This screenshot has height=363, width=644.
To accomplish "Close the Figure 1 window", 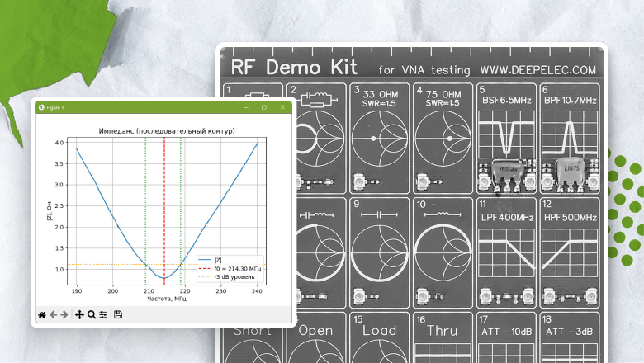I will 282,107.
